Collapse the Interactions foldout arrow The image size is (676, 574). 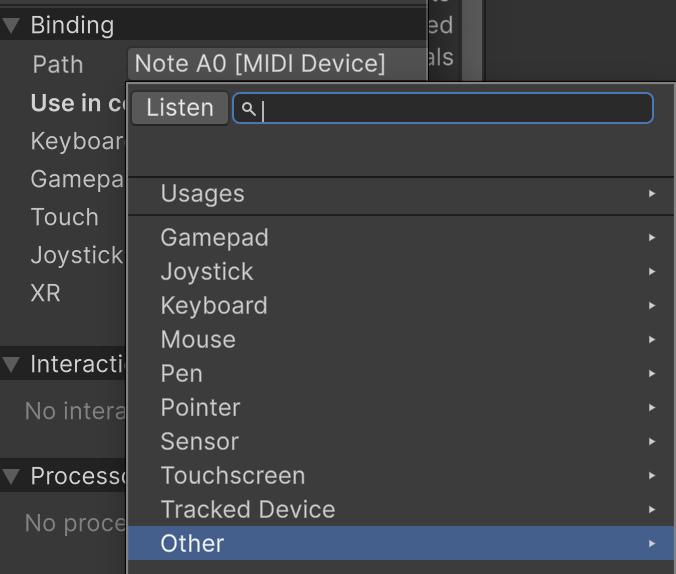12,365
